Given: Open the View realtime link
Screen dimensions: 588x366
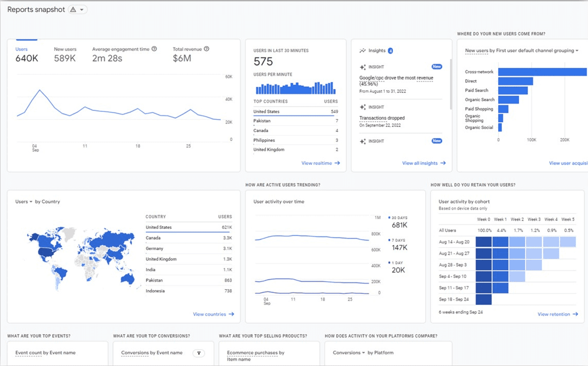Looking at the screenshot, I should (x=321, y=163).
